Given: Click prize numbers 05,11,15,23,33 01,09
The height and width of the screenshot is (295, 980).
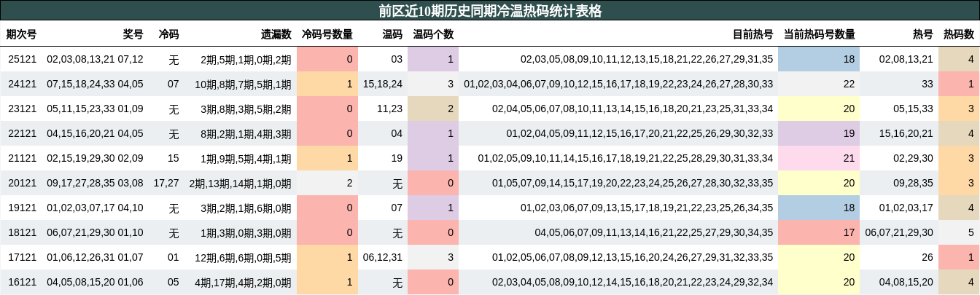Looking at the screenshot, I should click(95, 109).
